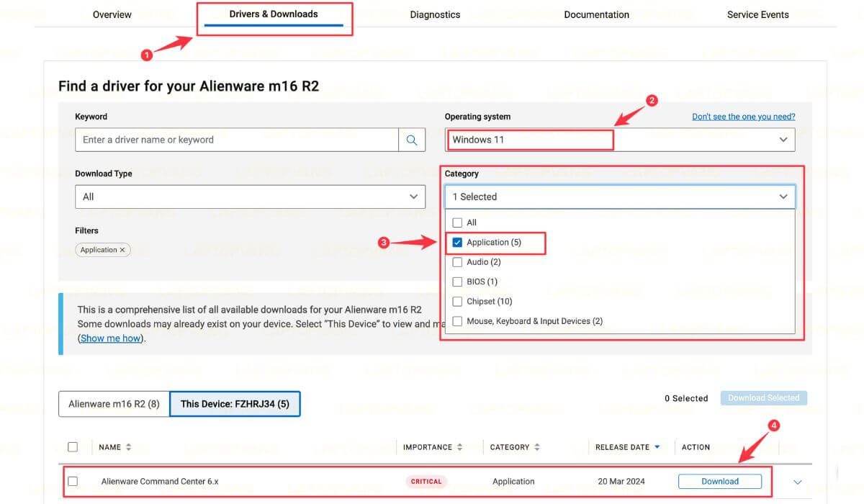
Task: Sort by IMPORTANCE column arrows
Action: 459,447
